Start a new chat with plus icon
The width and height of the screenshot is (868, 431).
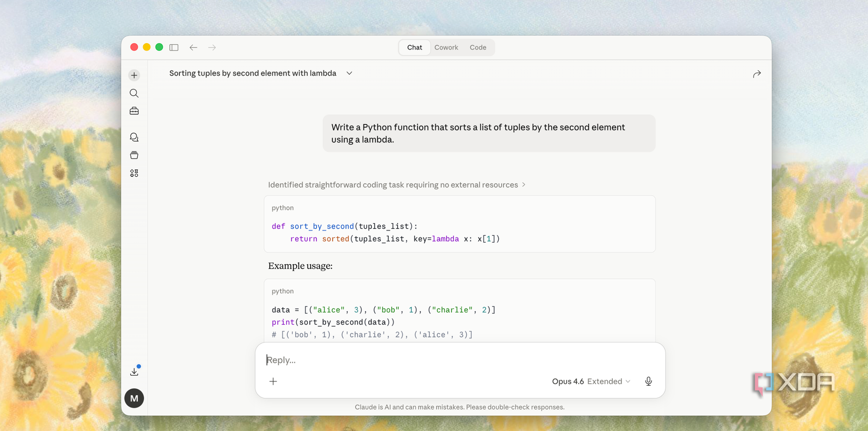pyautogui.click(x=134, y=75)
